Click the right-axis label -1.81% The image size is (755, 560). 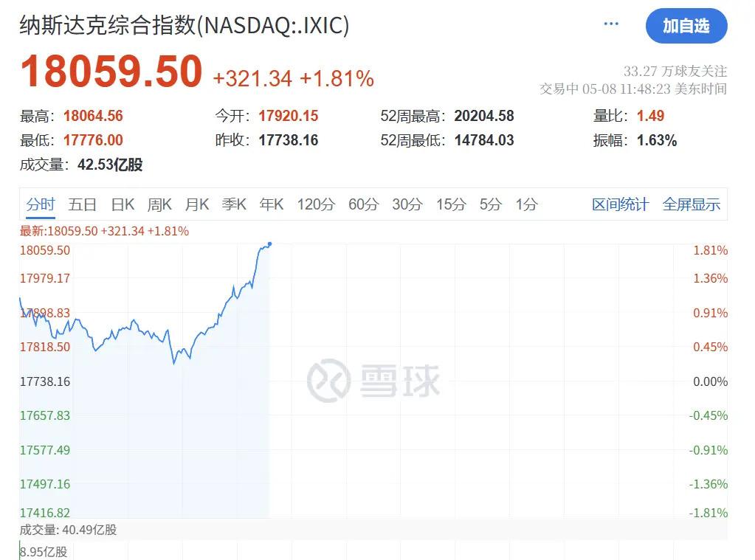709,513
